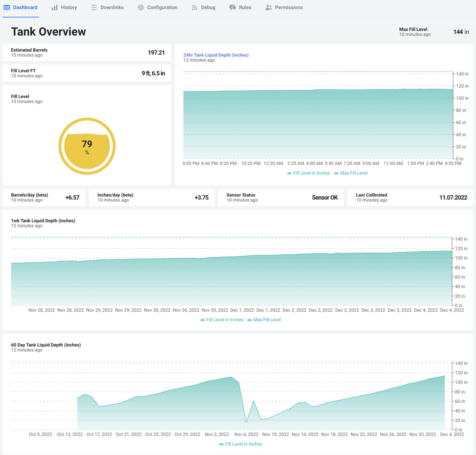Open the History tab
The image size is (476, 455).
[64, 7]
